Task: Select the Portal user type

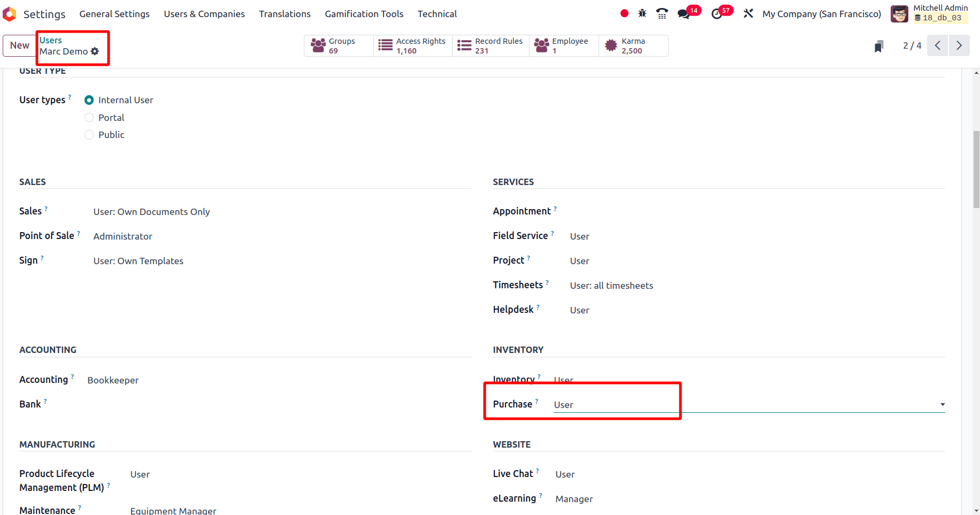Action: pos(89,118)
